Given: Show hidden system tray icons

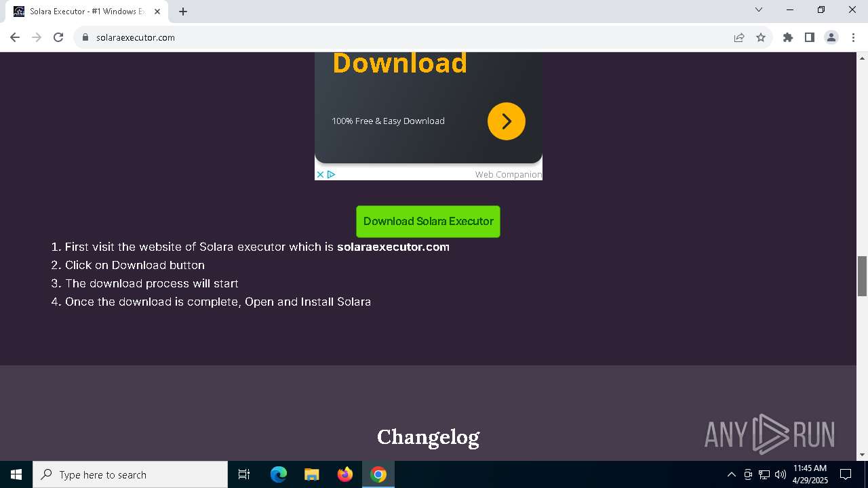Looking at the screenshot, I should pyautogui.click(x=731, y=474).
